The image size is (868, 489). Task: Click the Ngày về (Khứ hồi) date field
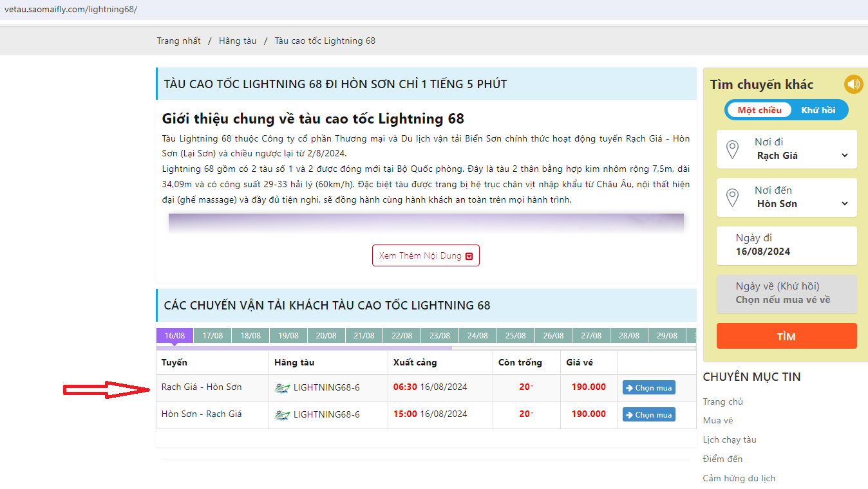[x=786, y=294]
